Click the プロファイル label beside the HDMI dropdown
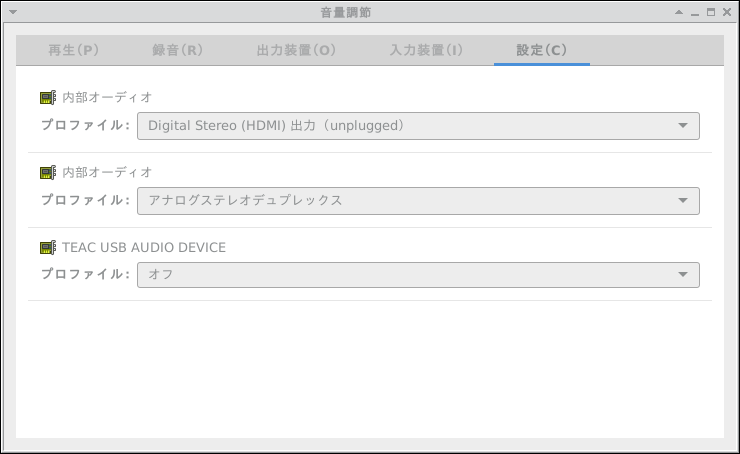Viewport: 740px width, 454px height. pyautogui.click(x=85, y=125)
